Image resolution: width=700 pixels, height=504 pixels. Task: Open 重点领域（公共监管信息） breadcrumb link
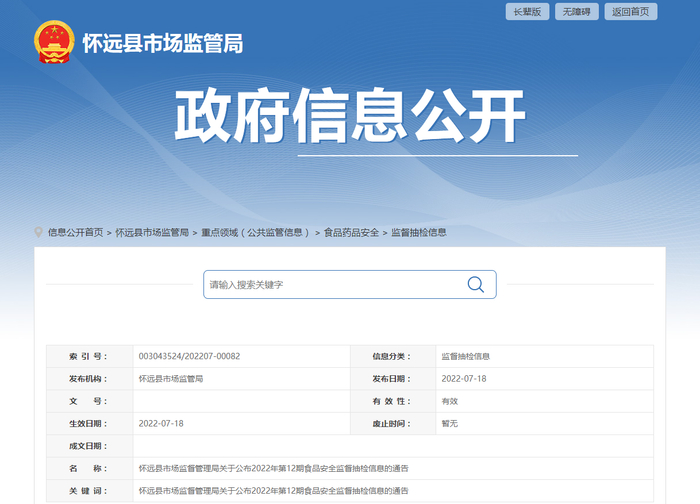tap(255, 232)
